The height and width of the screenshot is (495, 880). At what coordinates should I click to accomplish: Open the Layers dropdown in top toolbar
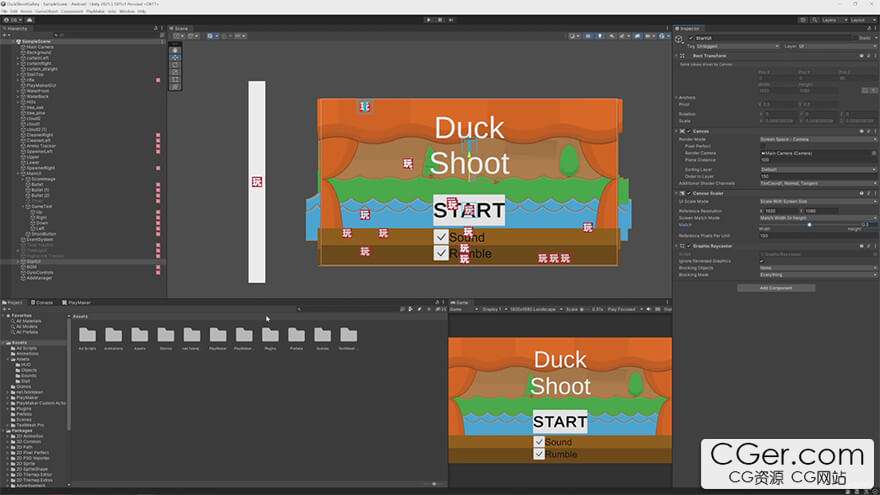click(x=835, y=20)
